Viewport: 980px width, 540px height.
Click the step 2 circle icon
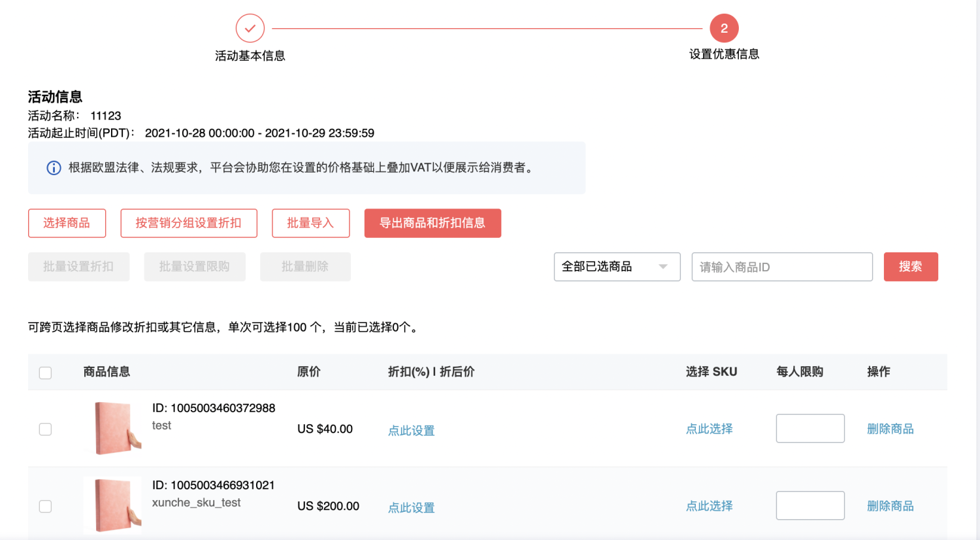pos(724,28)
